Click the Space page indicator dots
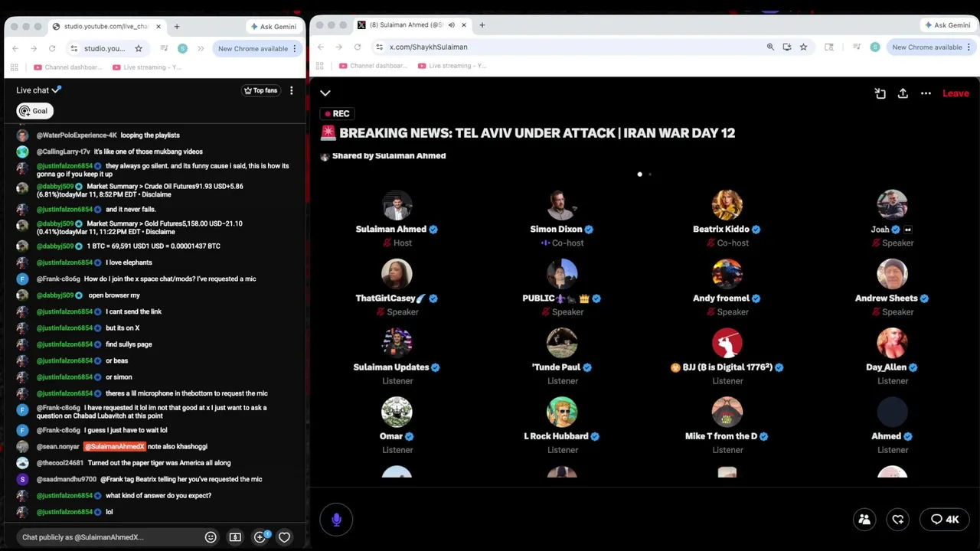The image size is (980, 551). 645,174
